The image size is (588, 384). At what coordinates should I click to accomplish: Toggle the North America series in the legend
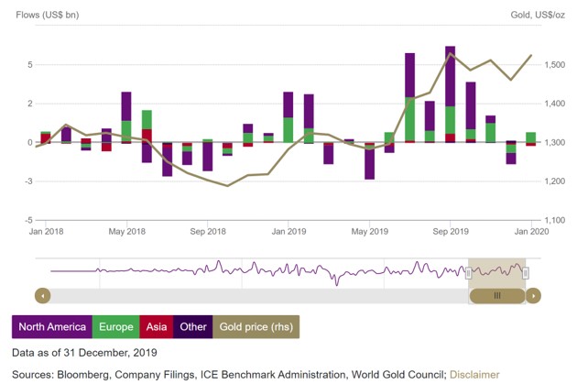(52, 326)
